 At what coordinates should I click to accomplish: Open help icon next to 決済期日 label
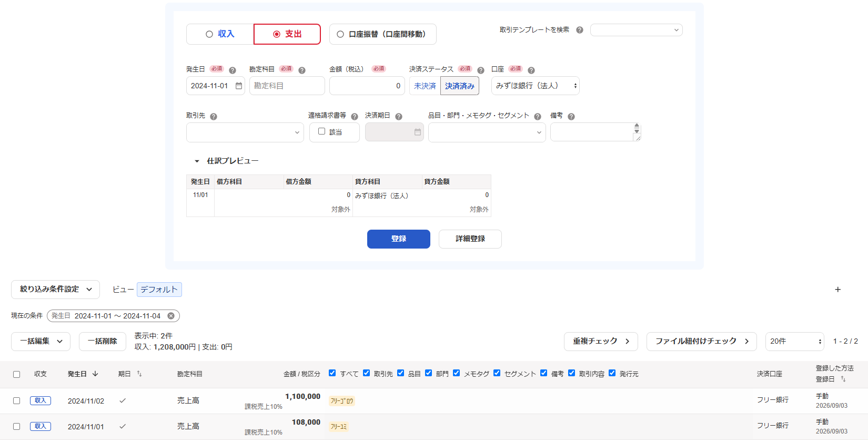(x=399, y=117)
